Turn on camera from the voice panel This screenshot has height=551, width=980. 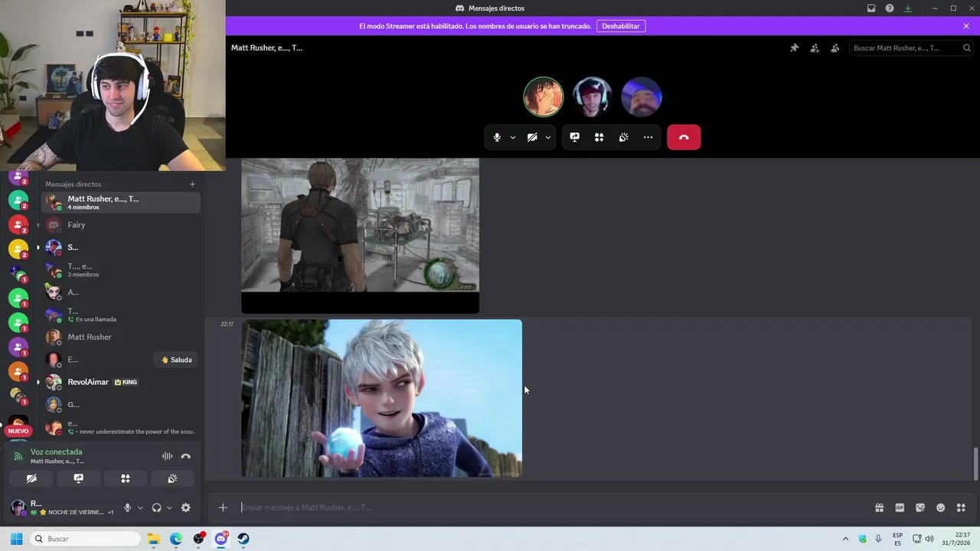[x=31, y=479]
